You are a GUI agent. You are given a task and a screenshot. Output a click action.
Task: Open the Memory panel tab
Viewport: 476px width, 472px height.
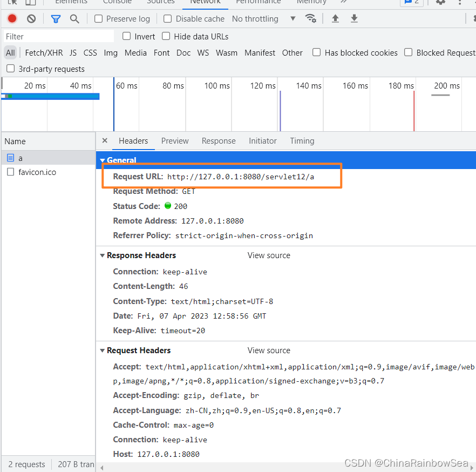click(x=311, y=2)
